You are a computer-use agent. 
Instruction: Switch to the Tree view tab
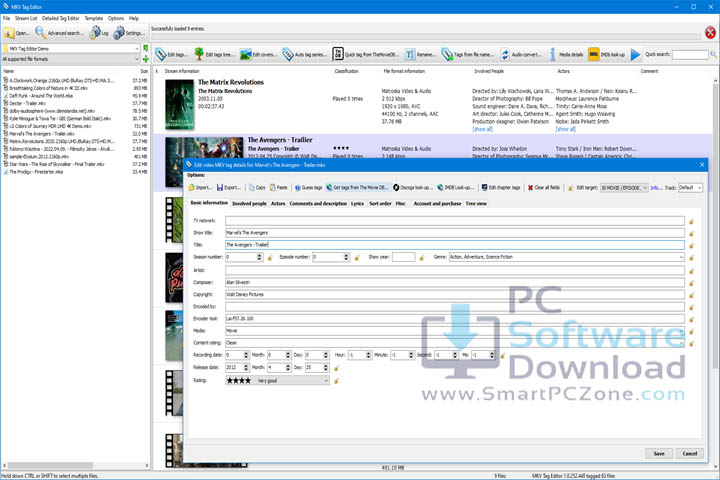coord(476,203)
